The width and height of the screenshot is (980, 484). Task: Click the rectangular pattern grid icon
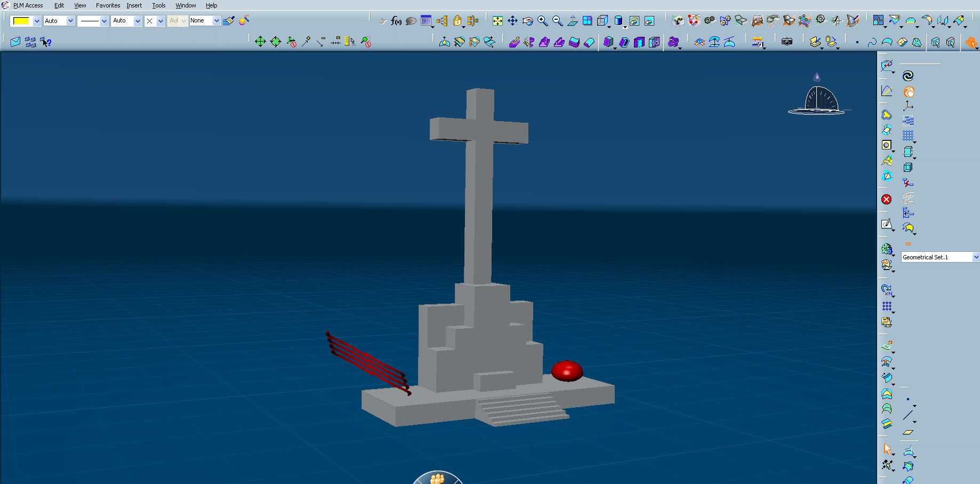tap(886, 306)
